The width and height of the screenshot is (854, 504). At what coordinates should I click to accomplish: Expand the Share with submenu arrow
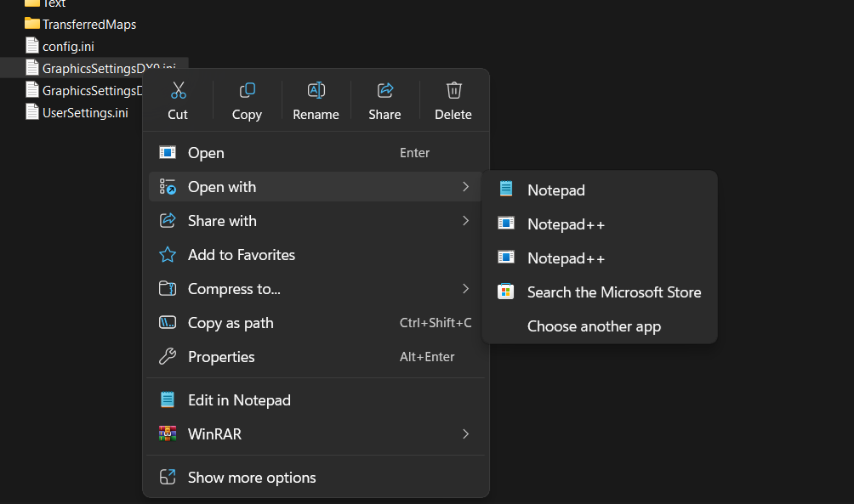coord(465,221)
